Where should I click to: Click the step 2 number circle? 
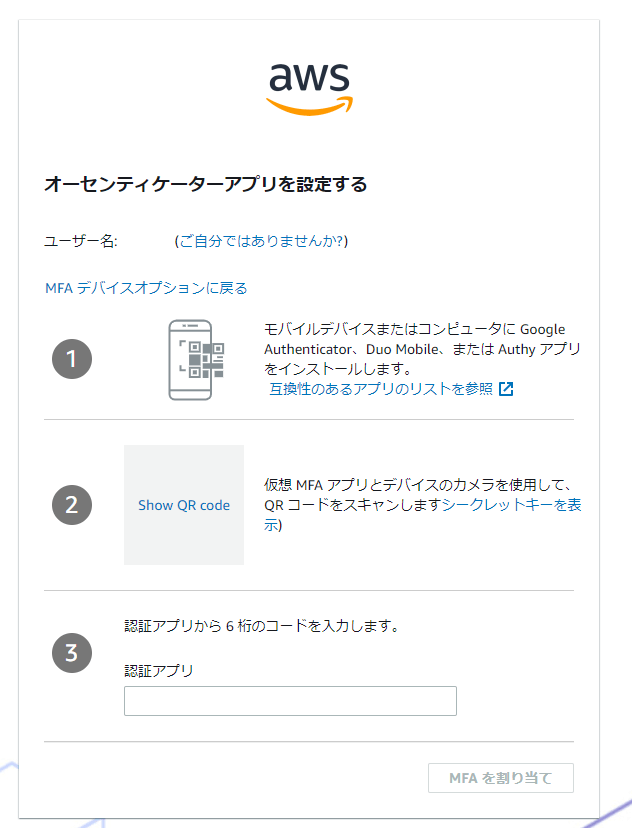point(72,505)
